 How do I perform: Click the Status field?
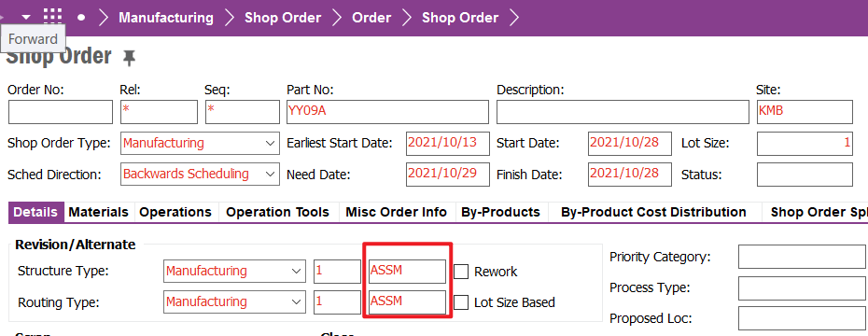tap(805, 175)
